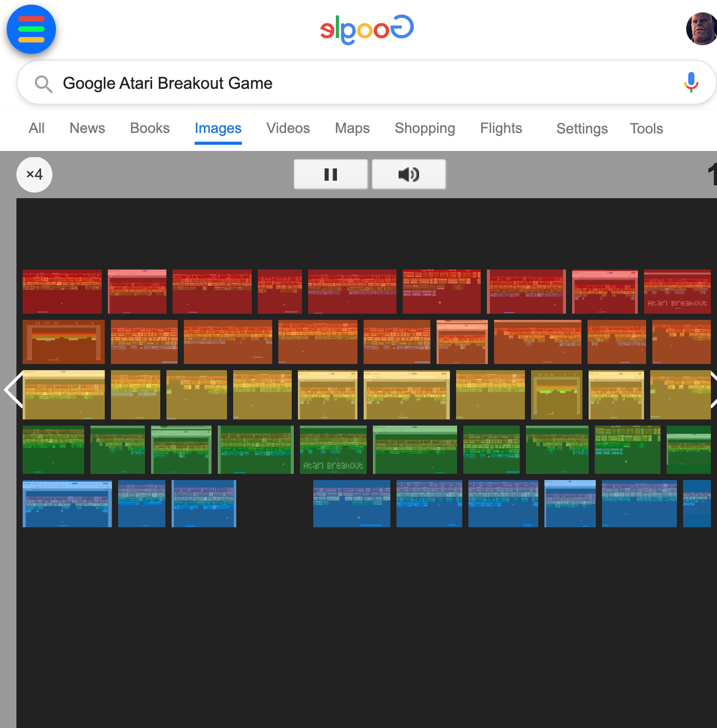Move paddle with the left arrow

pos(13,390)
